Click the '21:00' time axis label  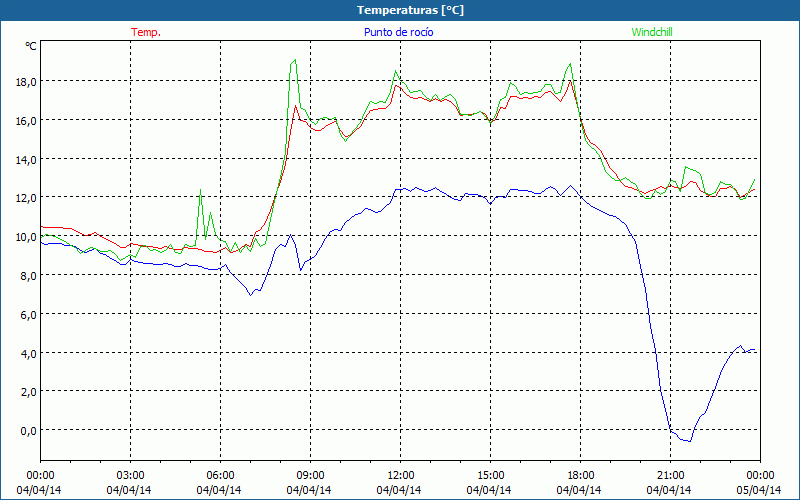click(x=670, y=476)
